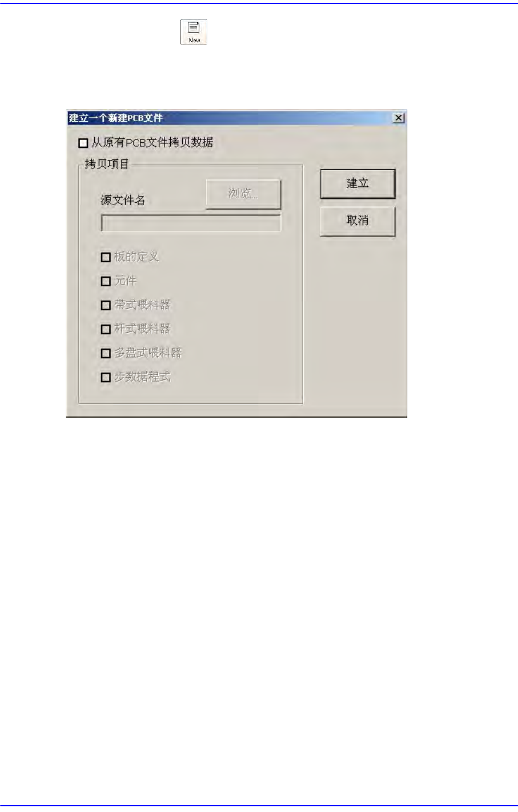Click the 拷贝项目 group box label
518x812 pixels.
pyautogui.click(x=107, y=164)
